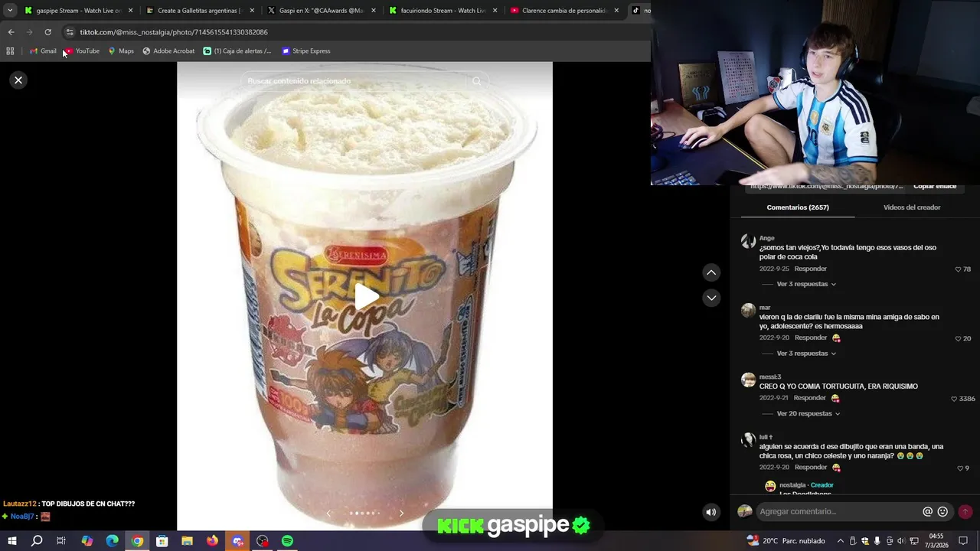Open Caja de alertas bookmark
This screenshot has width=980, height=551.
coord(237,51)
